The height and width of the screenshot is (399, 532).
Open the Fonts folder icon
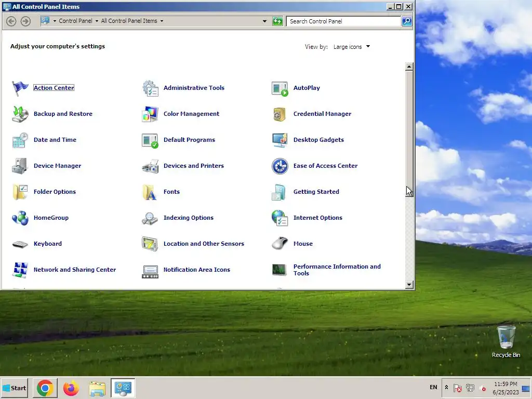point(150,192)
